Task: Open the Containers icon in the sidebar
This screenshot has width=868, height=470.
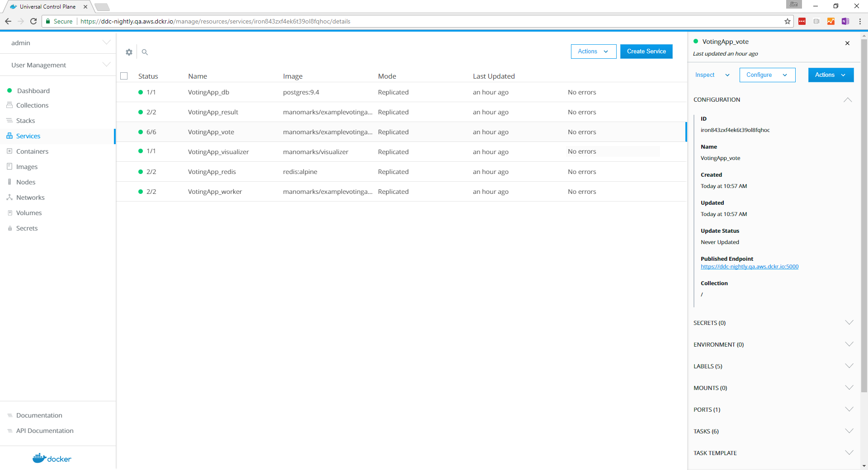Action: tap(9, 151)
